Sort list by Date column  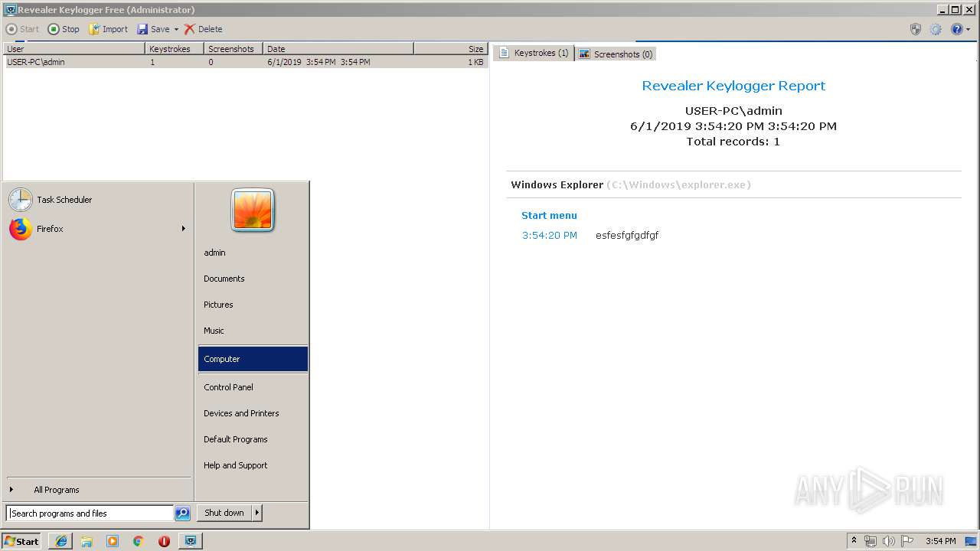pos(338,48)
